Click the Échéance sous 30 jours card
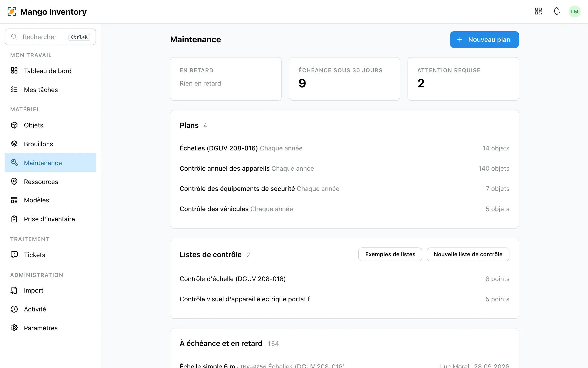588x368 pixels. tap(344, 79)
